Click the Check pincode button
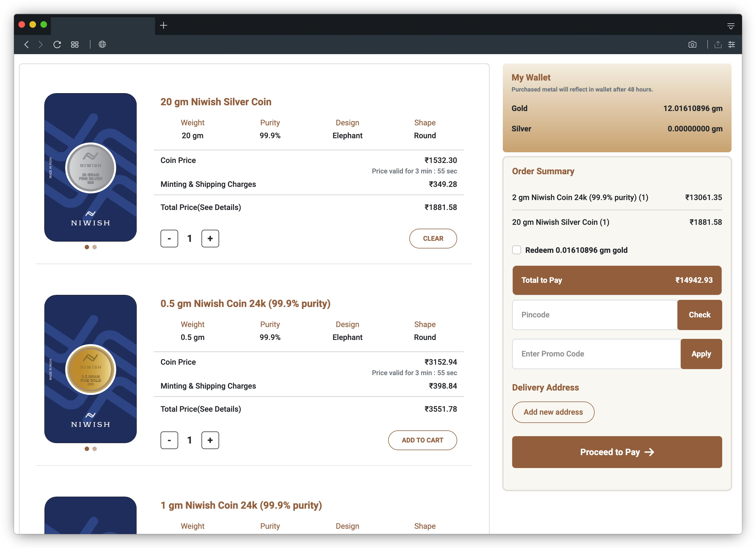The image size is (756, 548). (x=700, y=315)
